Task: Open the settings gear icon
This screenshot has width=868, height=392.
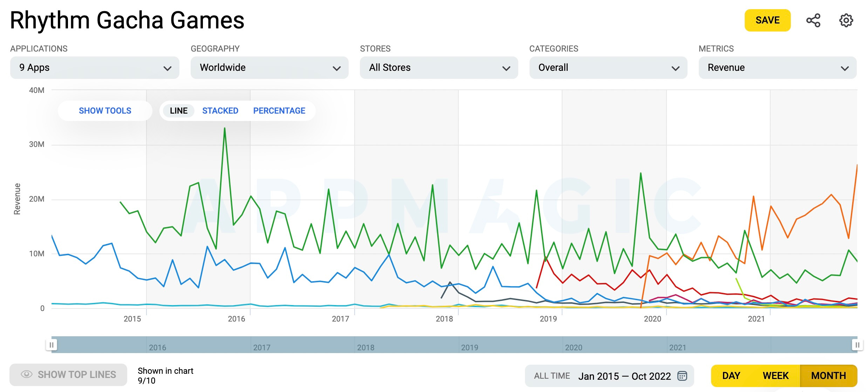Action: [846, 20]
